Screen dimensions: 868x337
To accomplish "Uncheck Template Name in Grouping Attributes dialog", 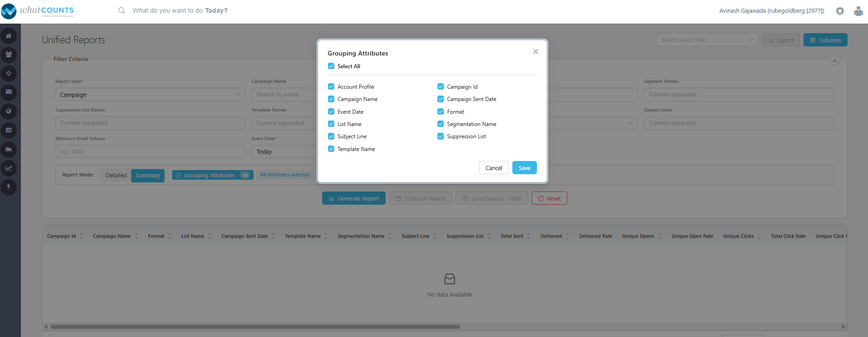I will coord(331,149).
